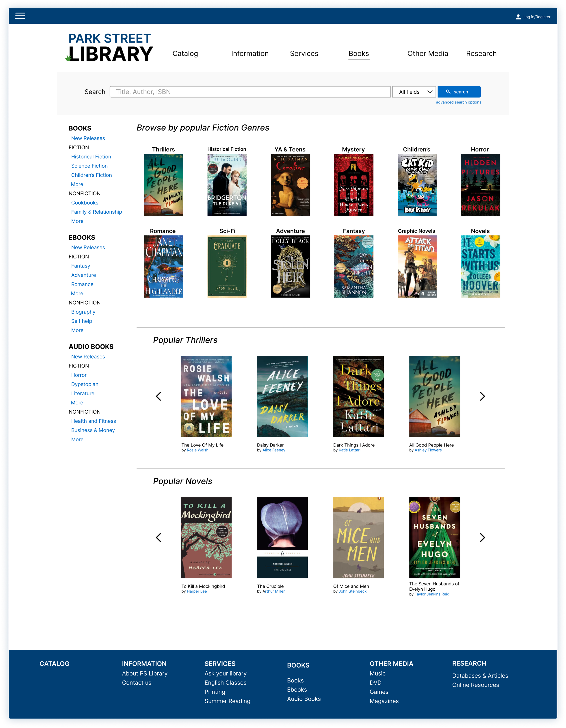This screenshot has width=566, height=728.
Task: Expand More under Audio Books Nonfiction
Action: (x=77, y=439)
